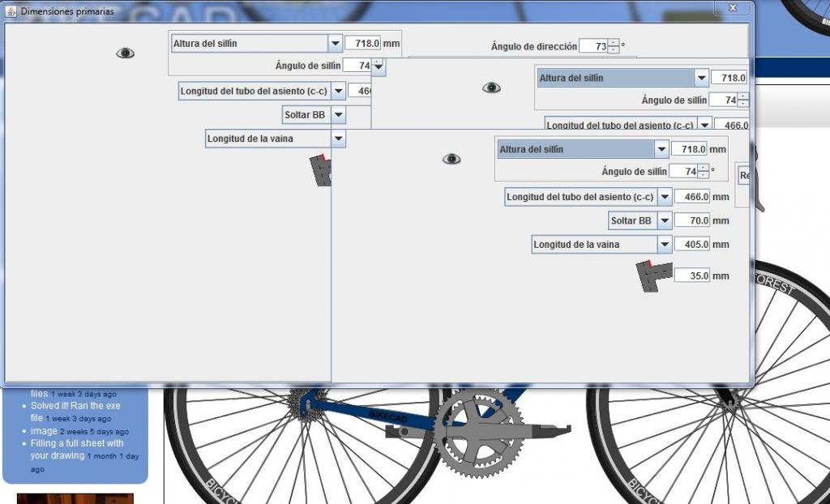Viewport: 830px width, 504px height.
Task: Toggle the lowest eye icon in the frontmost panel
Action: [x=451, y=159]
